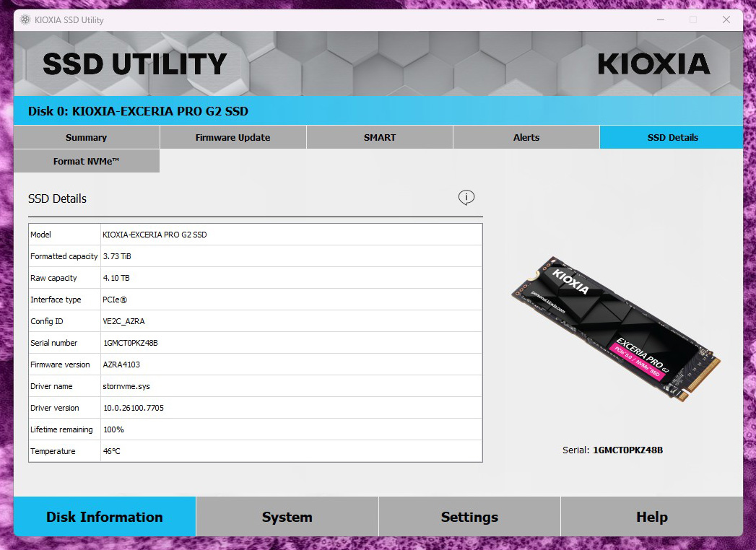Open the Settings section

pyautogui.click(x=469, y=517)
